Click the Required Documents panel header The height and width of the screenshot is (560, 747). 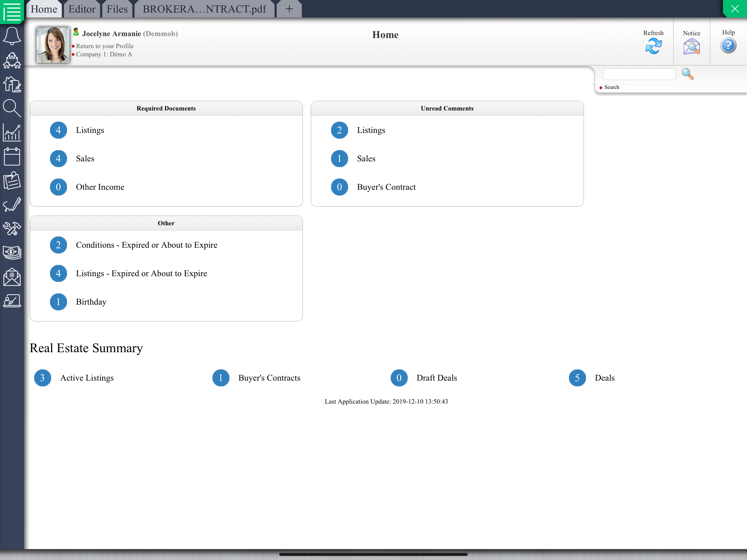(x=166, y=109)
